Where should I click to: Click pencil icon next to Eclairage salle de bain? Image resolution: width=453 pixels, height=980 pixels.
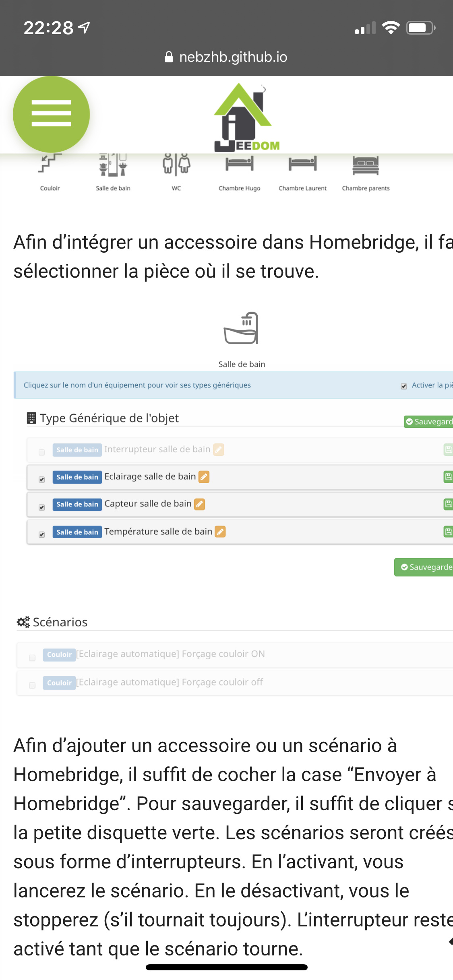pos(204,477)
